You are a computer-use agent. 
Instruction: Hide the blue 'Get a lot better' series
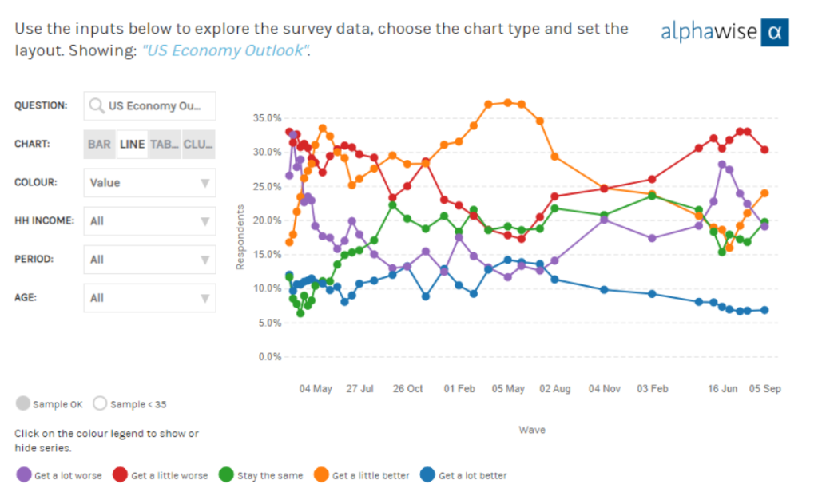427,475
